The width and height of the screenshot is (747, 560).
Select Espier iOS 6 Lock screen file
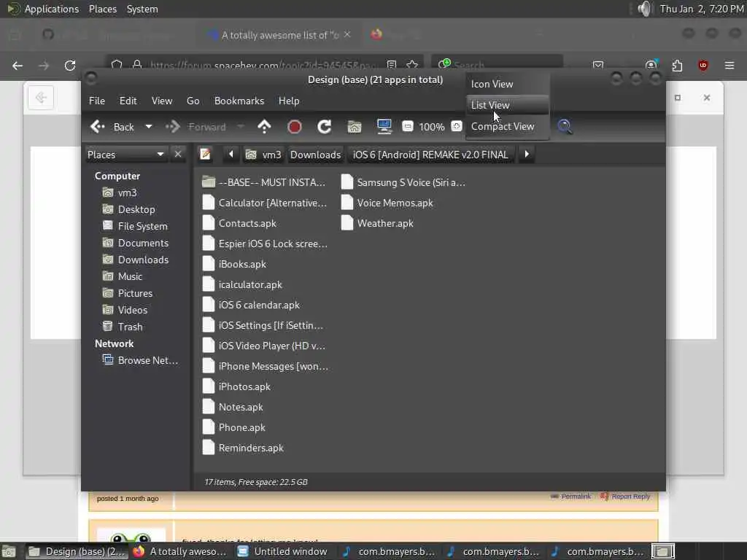(265, 244)
